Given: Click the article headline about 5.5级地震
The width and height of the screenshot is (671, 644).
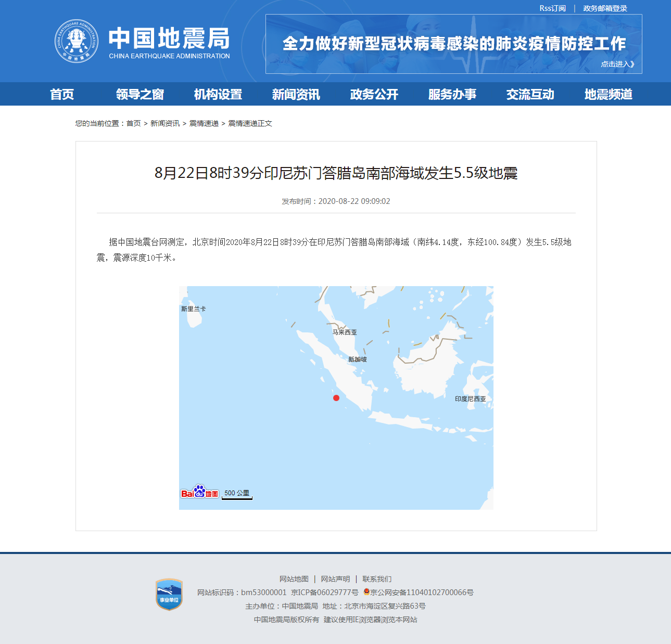Looking at the screenshot, I should pos(336,173).
